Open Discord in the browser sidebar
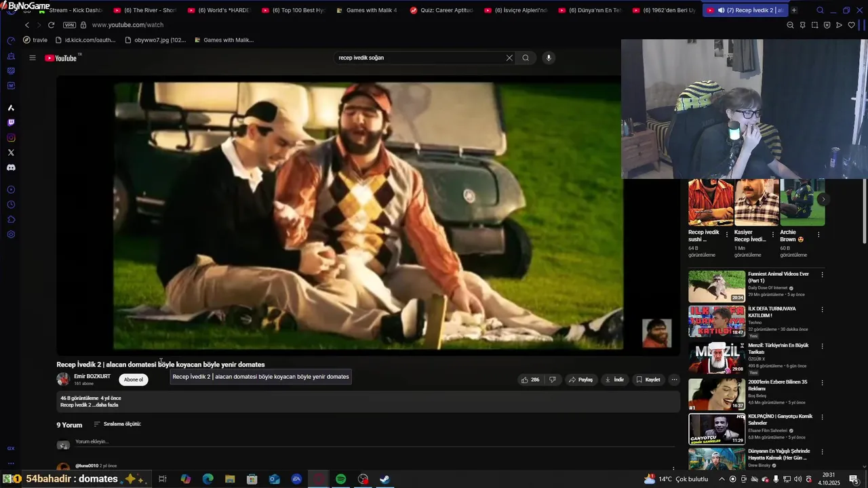Image resolution: width=868 pixels, height=488 pixels. tap(11, 167)
